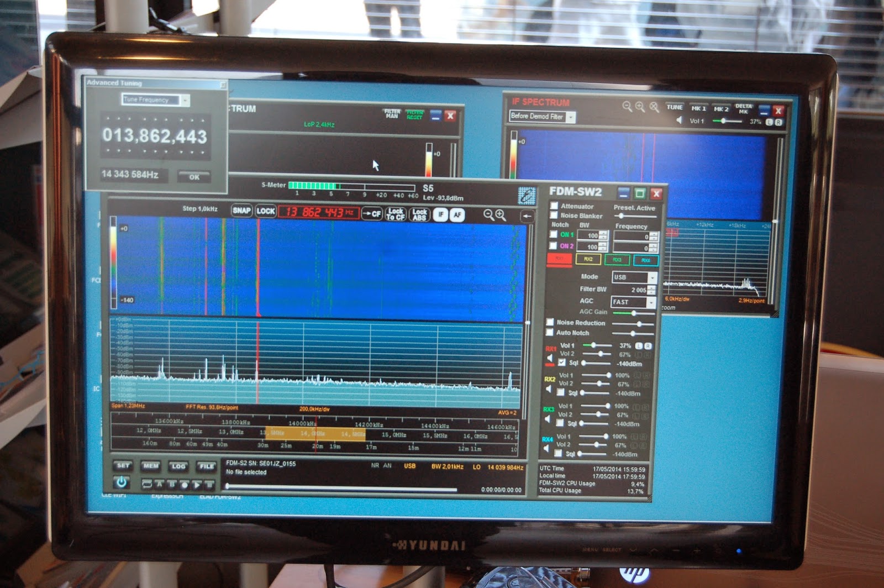Enable the Noise Reduction checkbox
The image size is (884, 588).
click(550, 322)
